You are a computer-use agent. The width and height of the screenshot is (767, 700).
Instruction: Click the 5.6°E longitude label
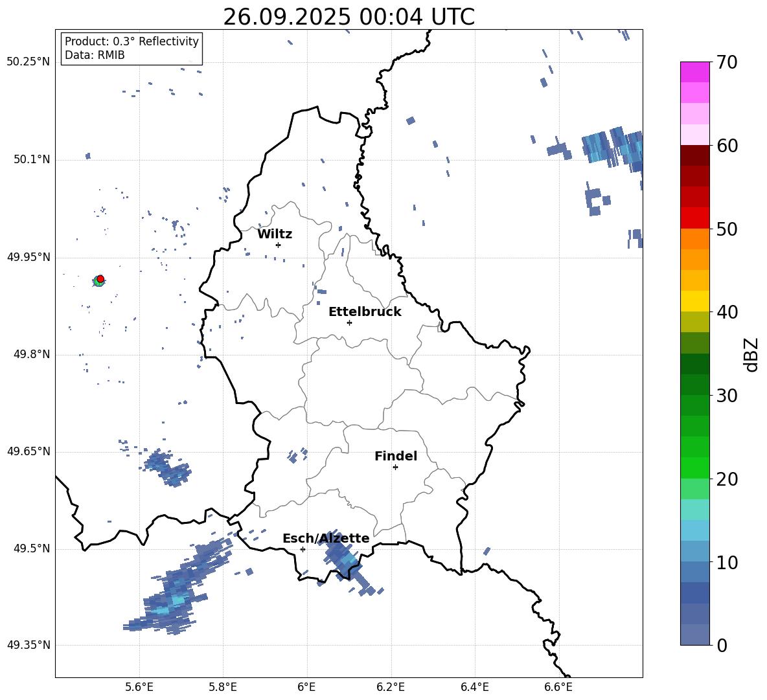tap(139, 687)
